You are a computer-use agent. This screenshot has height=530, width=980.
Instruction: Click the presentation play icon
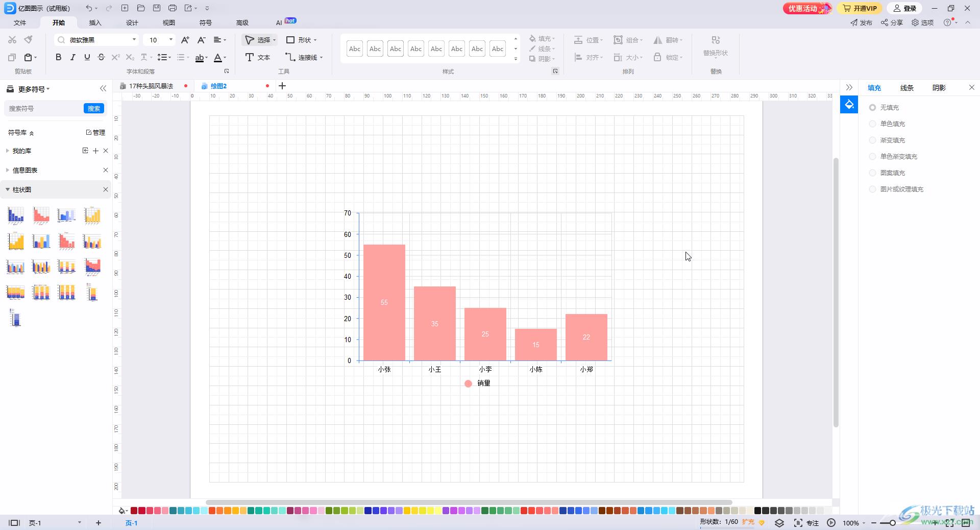(x=831, y=523)
